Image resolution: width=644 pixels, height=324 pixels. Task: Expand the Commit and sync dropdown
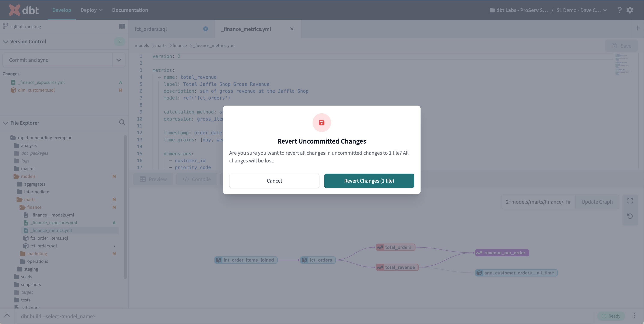(x=118, y=60)
